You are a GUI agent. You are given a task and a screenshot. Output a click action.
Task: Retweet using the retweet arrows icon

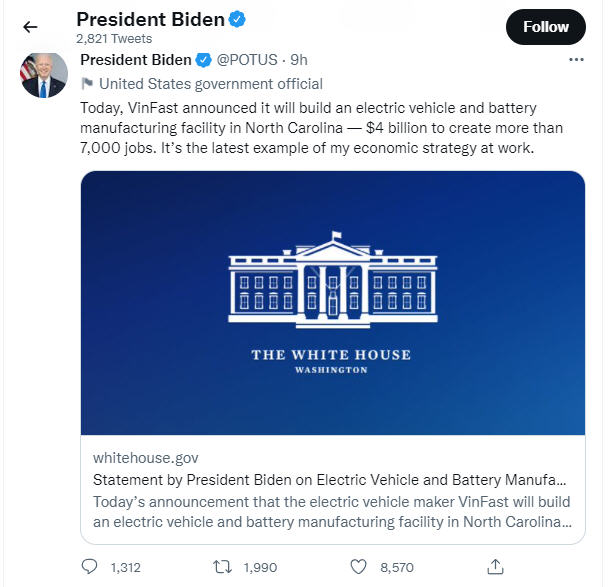coord(225,567)
